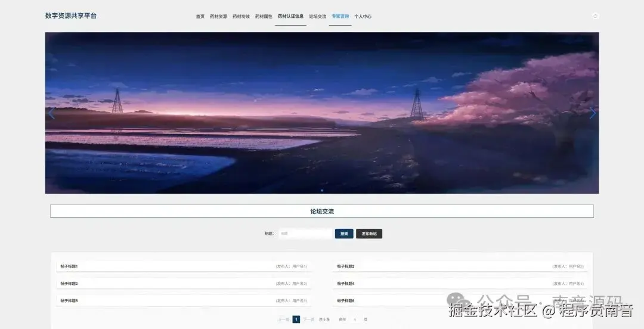This screenshot has width=644, height=329.
Task: Open 个人中心 in the top menu
Action: click(x=363, y=17)
